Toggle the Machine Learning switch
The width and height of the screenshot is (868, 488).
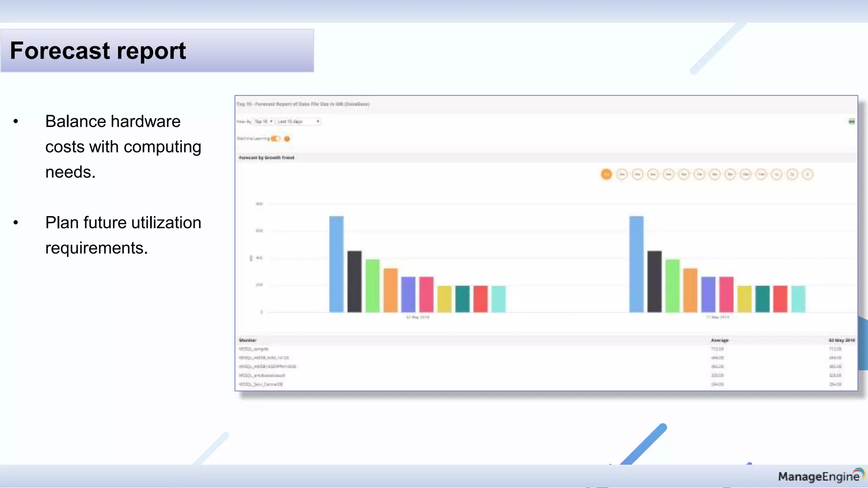(275, 139)
